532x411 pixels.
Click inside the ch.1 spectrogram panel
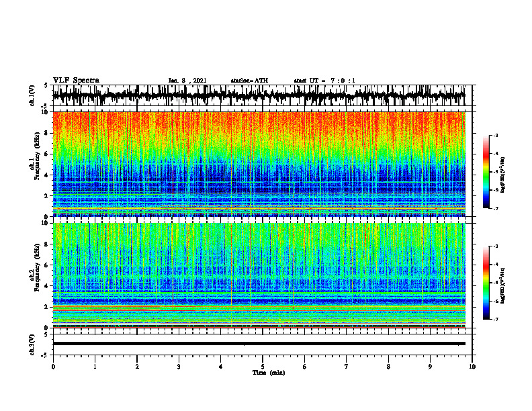point(259,164)
